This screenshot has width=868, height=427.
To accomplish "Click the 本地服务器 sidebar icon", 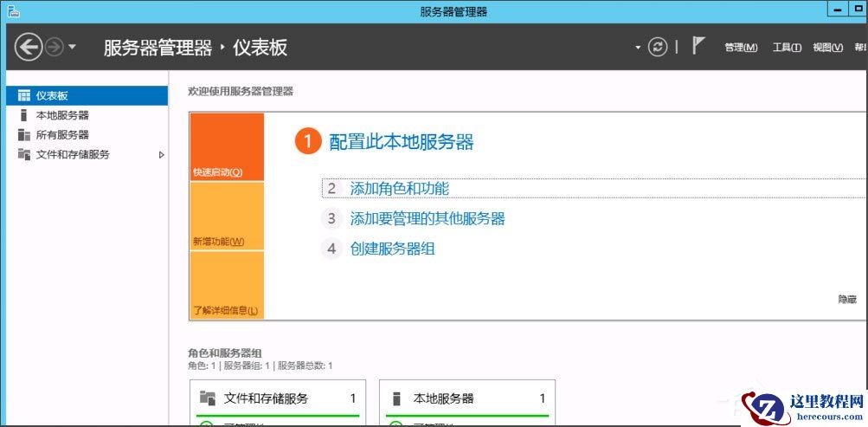I will 23,115.
